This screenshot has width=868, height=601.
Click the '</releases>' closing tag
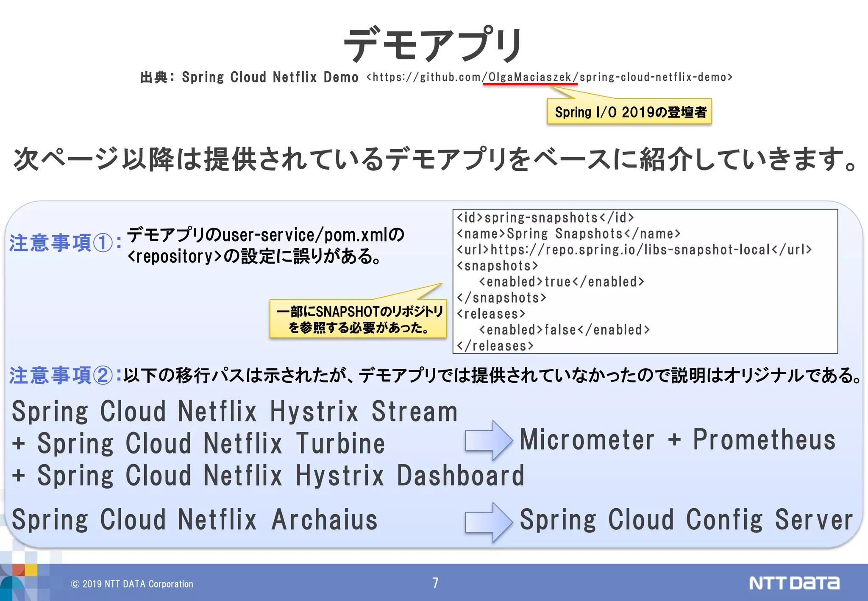(x=495, y=346)
